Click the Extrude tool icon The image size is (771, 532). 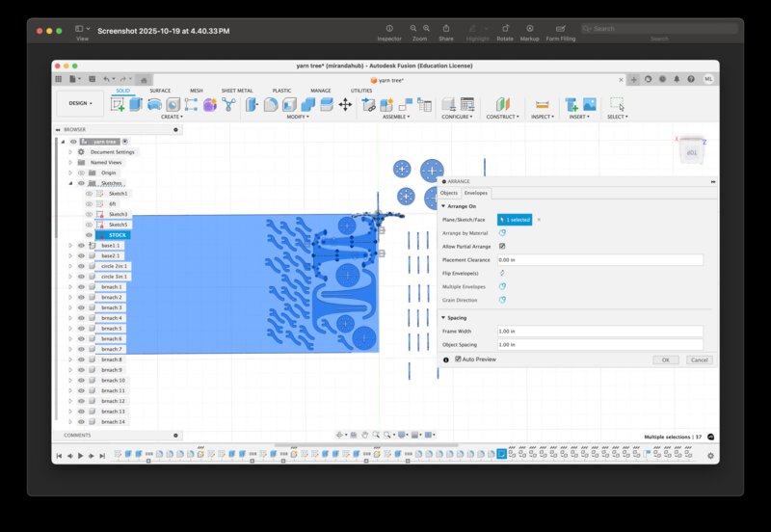pos(136,104)
